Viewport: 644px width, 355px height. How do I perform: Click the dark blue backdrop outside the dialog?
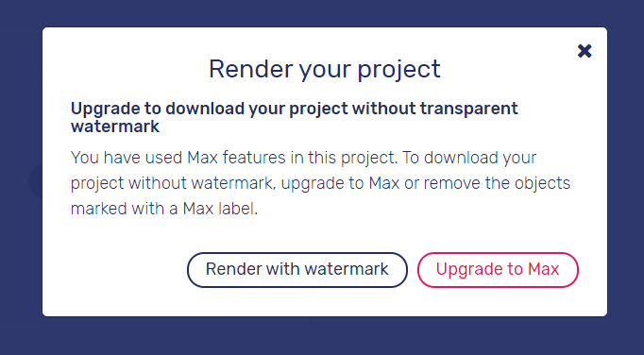tap(322, 336)
